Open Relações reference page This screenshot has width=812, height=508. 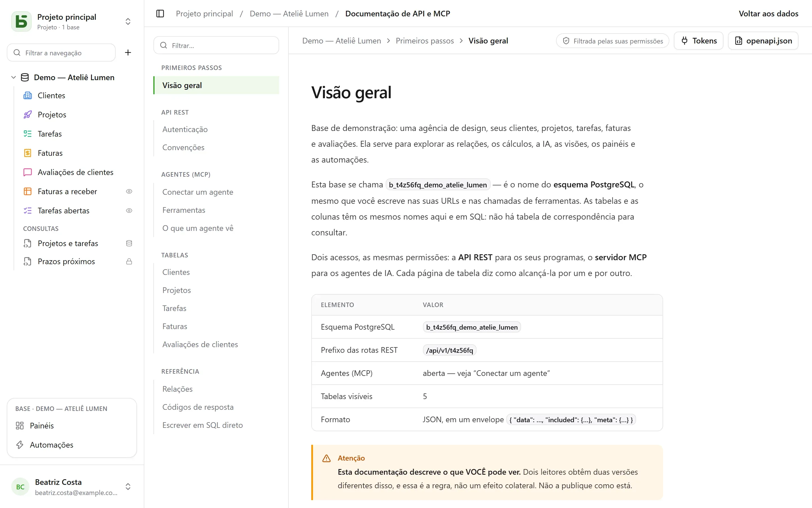[x=177, y=389]
